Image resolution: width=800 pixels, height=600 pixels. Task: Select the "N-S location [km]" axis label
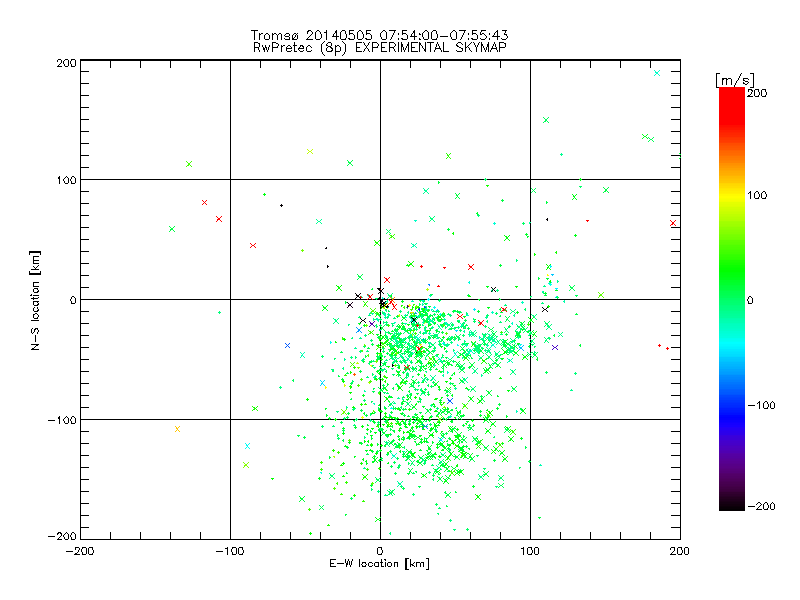tap(35, 300)
